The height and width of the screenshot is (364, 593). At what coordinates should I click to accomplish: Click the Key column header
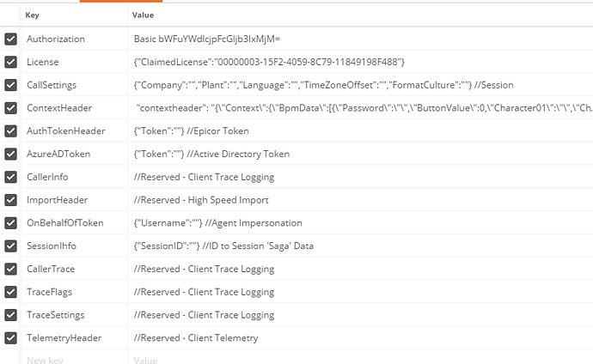click(x=32, y=15)
